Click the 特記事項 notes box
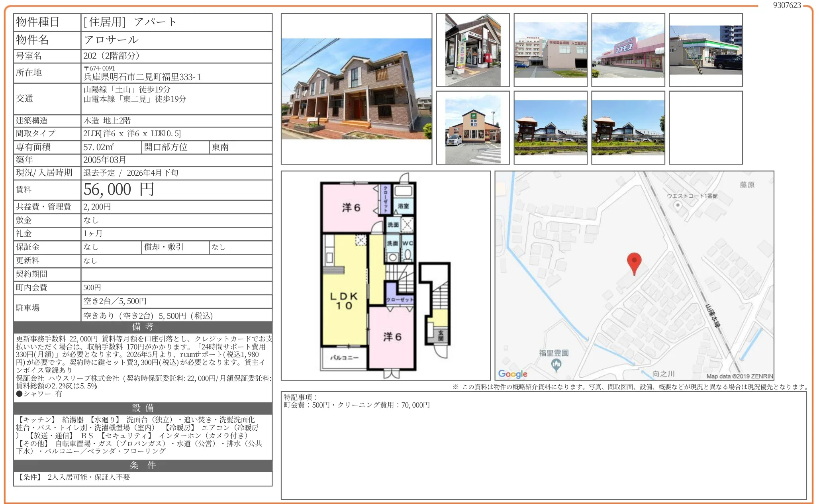Screen dimensions: 819x504 [543, 445]
